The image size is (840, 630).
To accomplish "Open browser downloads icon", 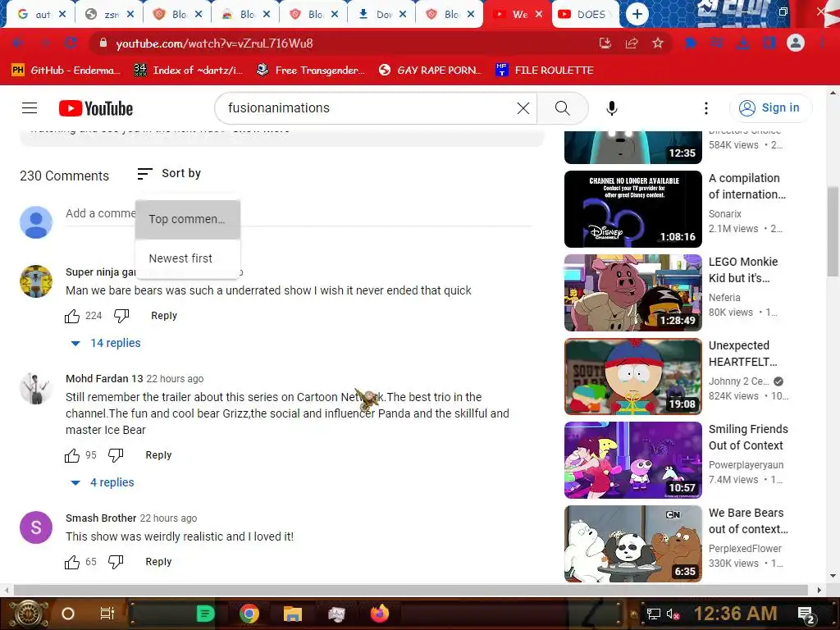I will pyautogui.click(x=742, y=43).
